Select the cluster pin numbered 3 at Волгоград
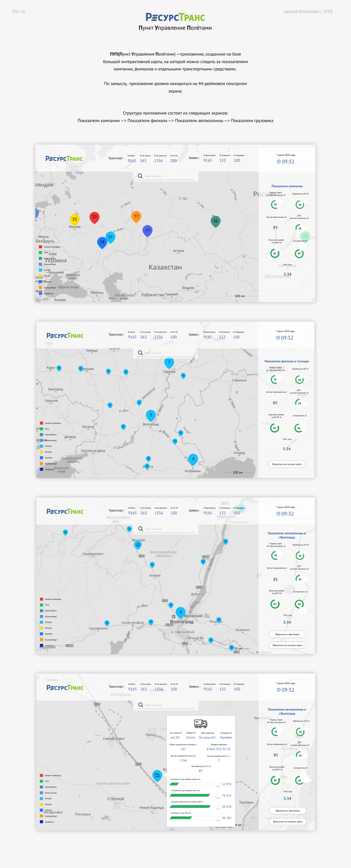This screenshot has height=868, width=351. (180, 612)
